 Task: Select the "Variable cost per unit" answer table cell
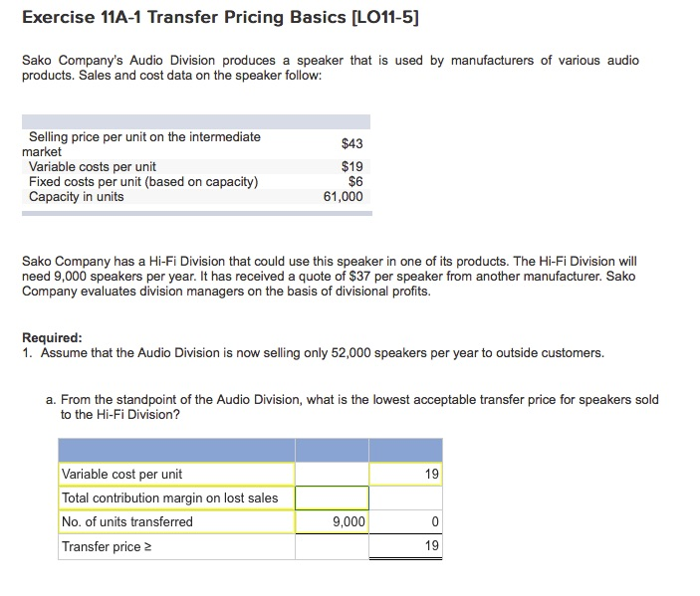coord(177,475)
